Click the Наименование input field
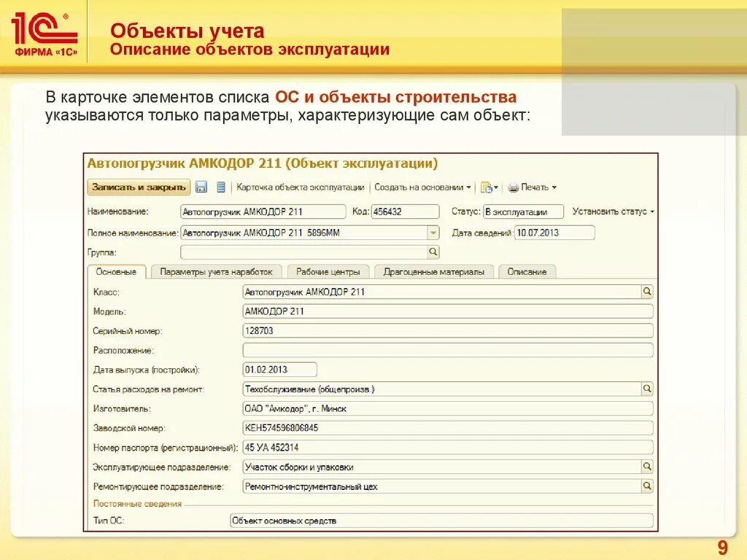 [263, 212]
